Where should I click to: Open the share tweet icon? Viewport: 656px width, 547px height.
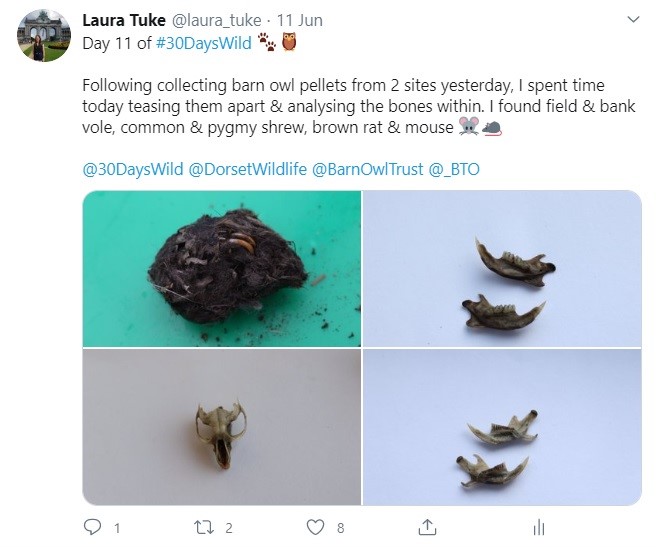427,526
